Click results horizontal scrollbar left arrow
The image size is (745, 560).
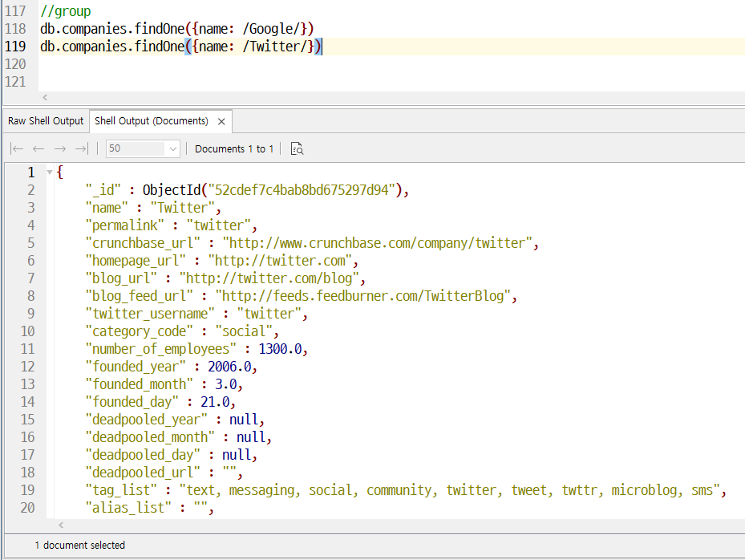click(x=61, y=525)
